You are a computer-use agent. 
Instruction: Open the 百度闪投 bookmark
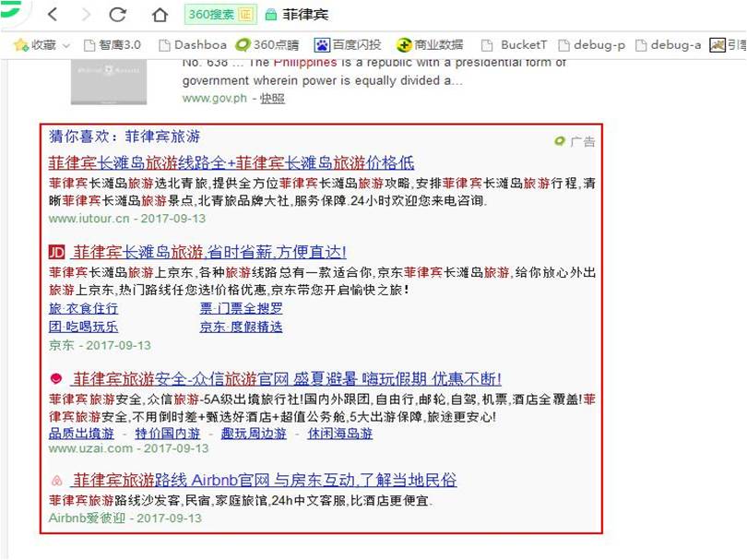pyautogui.click(x=348, y=45)
